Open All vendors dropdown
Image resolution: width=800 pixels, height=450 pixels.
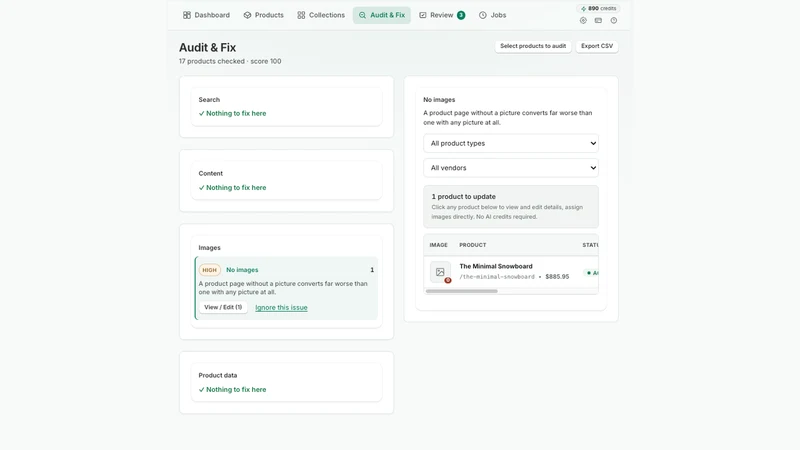pos(511,168)
